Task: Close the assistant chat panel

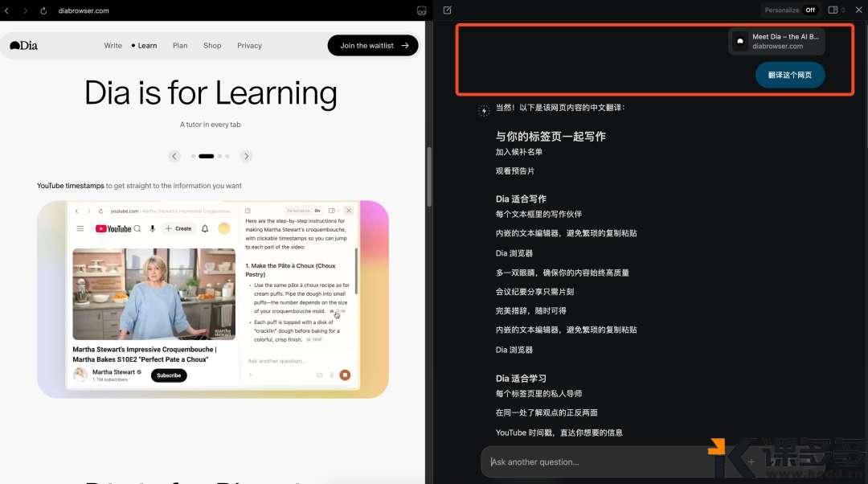Action: (858, 10)
